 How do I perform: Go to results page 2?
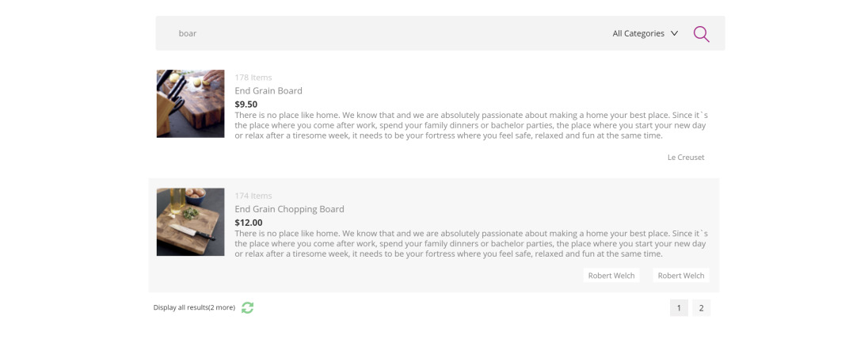click(701, 308)
